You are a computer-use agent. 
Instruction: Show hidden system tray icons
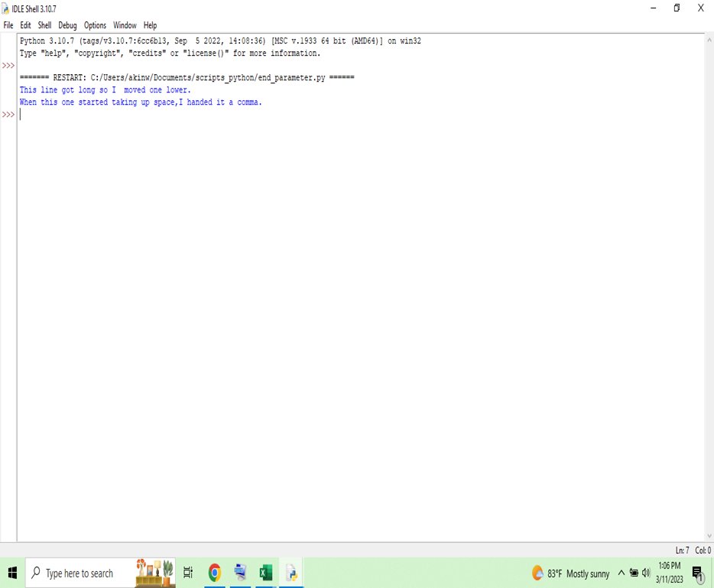tap(621, 573)
